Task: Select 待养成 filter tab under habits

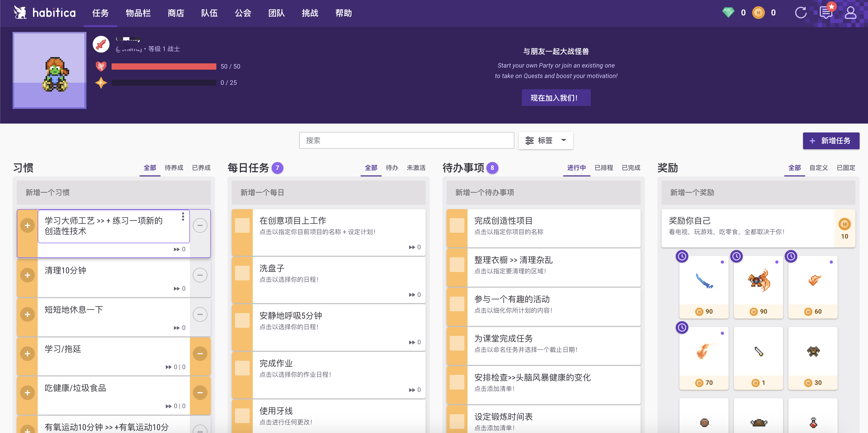Action: pos(174,168)
